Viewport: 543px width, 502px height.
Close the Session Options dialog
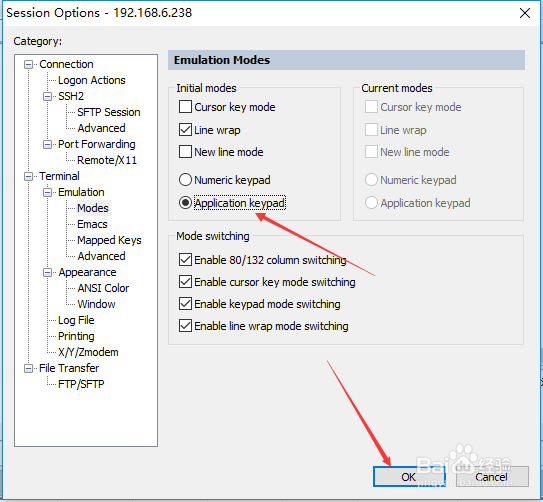point(525,13)
